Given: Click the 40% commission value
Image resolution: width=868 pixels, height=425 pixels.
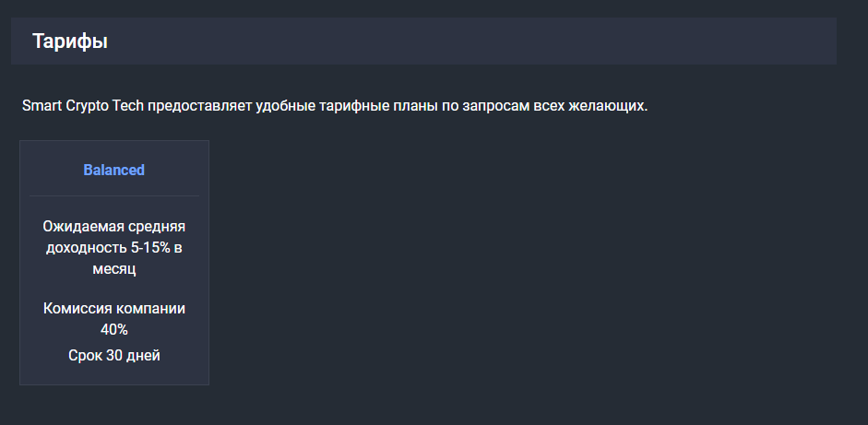Looking at the screenshot, I should click(114, 329).
